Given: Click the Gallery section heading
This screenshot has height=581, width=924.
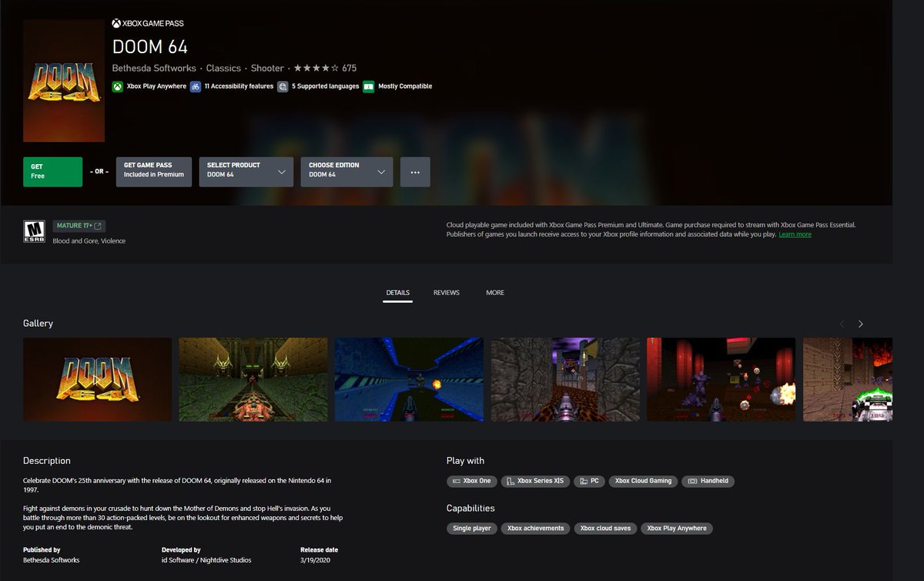Looking at the screenshot, I should pyautogui.click(x=38, y=324).
